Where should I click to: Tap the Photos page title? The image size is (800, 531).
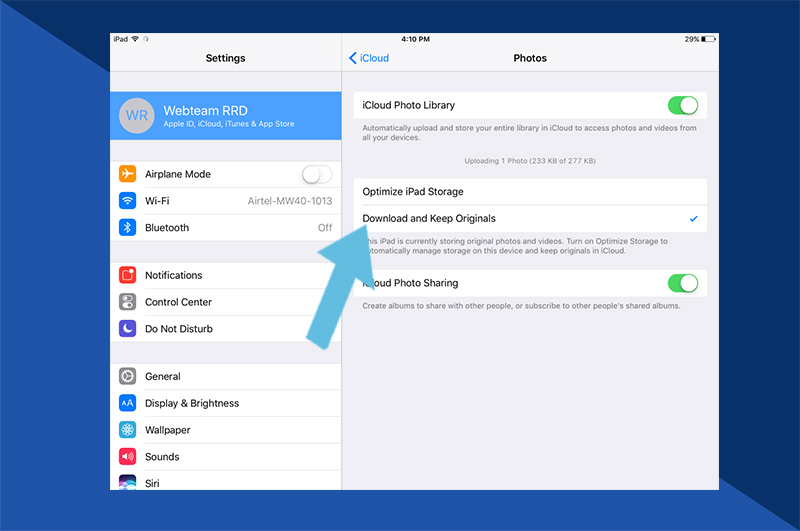pos(530,58)
